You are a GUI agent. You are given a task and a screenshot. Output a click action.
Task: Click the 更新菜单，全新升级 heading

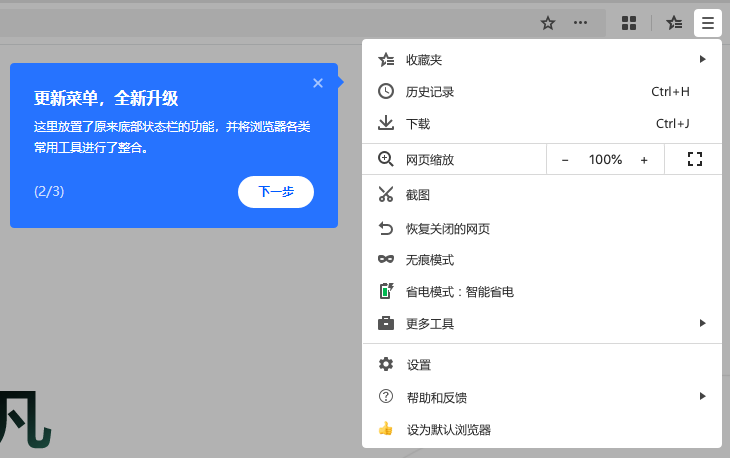(x=106, y=98)
